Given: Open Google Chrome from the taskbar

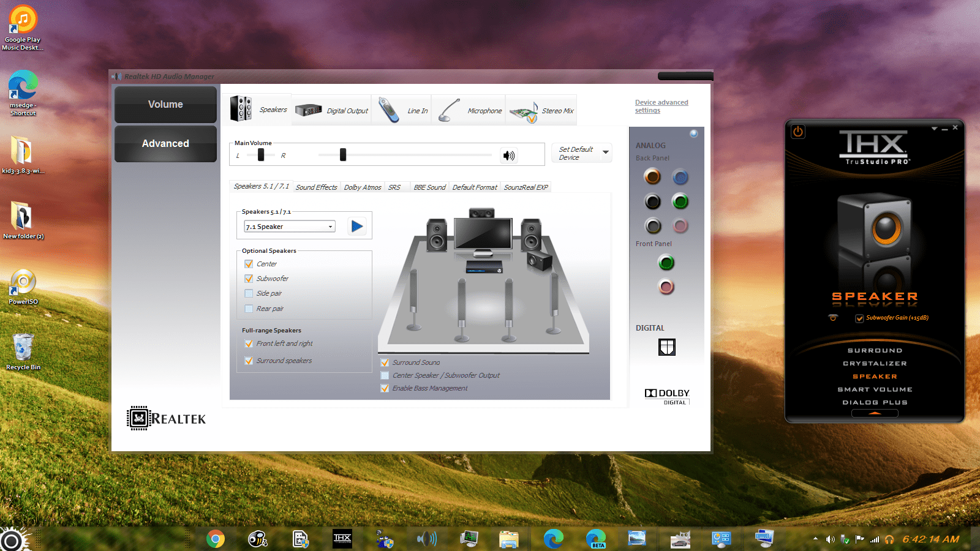Looking at the screenshot, I should pyautogui.click(x=216, y=539).
